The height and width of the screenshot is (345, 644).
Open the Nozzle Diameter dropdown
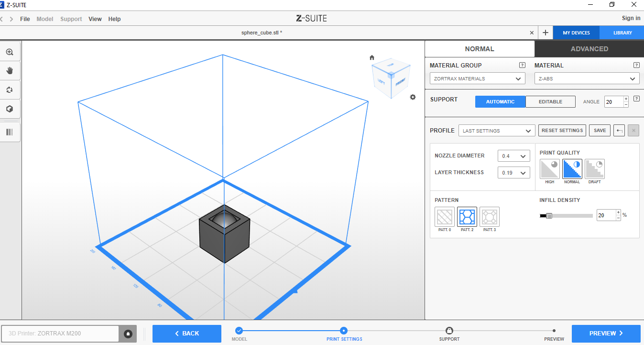click(x=514, y=156)
